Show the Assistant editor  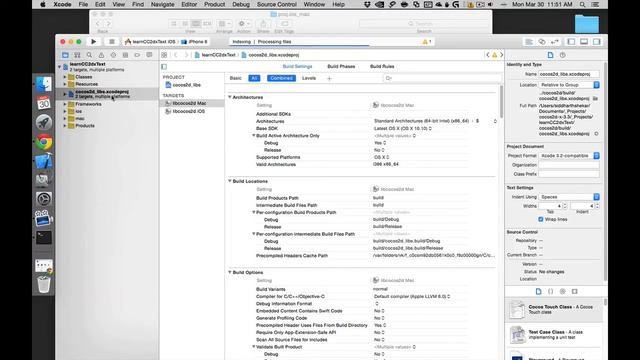click(542, 42)
